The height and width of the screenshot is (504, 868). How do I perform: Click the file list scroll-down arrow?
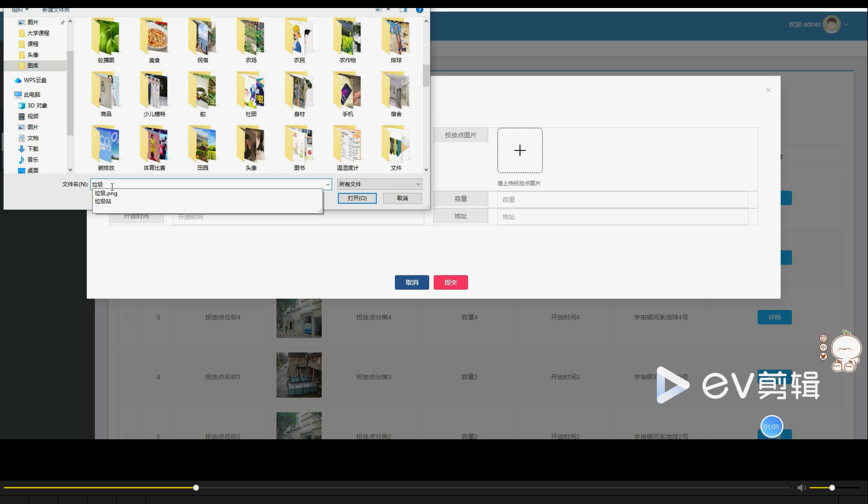(426, 170)
